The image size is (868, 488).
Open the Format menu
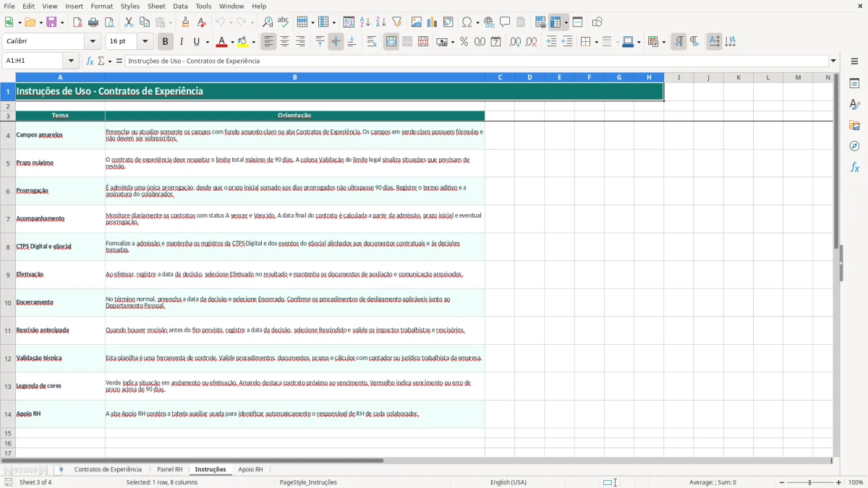(x=102, y=6)
